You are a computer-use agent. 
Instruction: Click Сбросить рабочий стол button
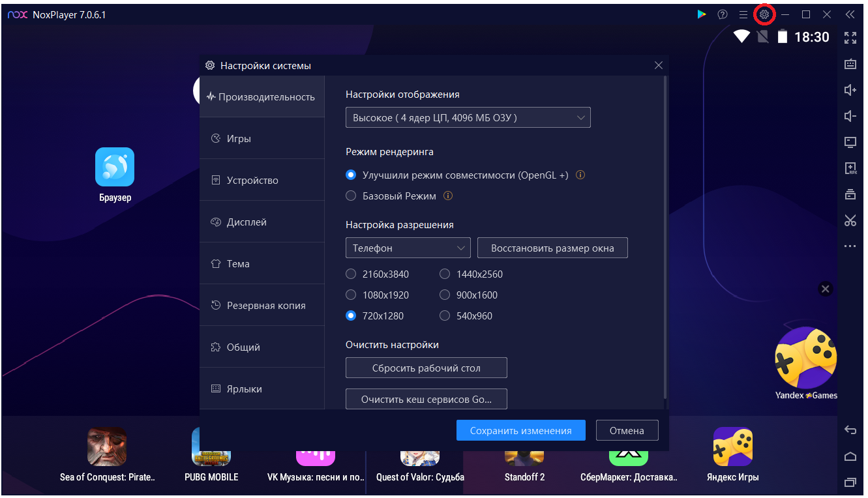pos(426,368)
